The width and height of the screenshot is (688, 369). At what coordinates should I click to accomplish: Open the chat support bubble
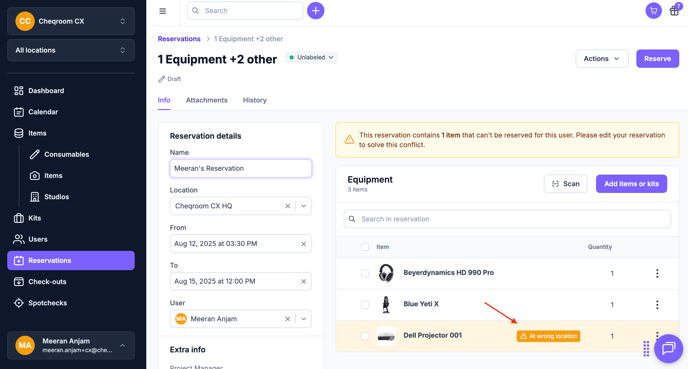tap(668, 349)
